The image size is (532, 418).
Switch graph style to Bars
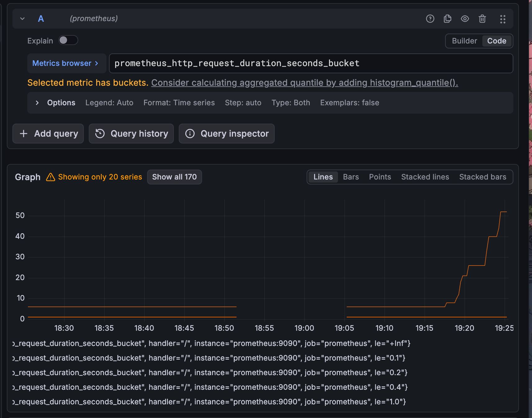(351, 177)
